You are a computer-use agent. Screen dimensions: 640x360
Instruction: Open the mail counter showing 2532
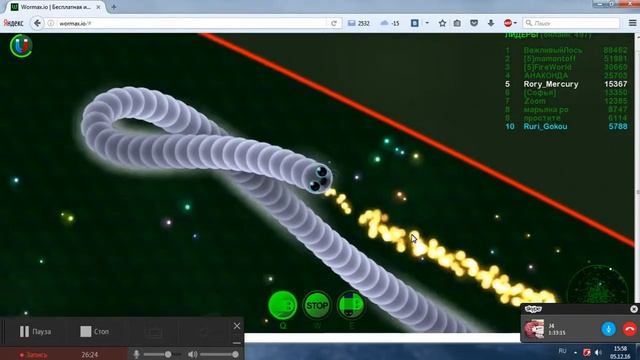tap(358, 23)
